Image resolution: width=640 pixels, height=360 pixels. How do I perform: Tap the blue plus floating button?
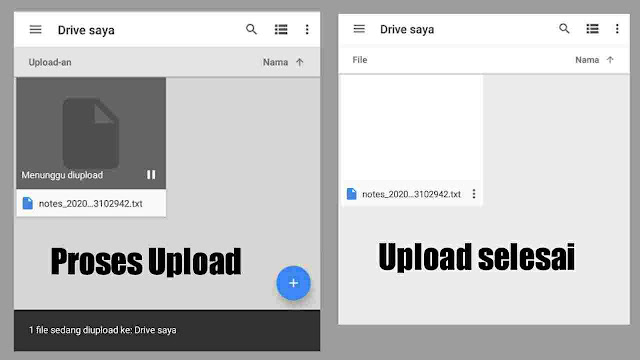293,283
